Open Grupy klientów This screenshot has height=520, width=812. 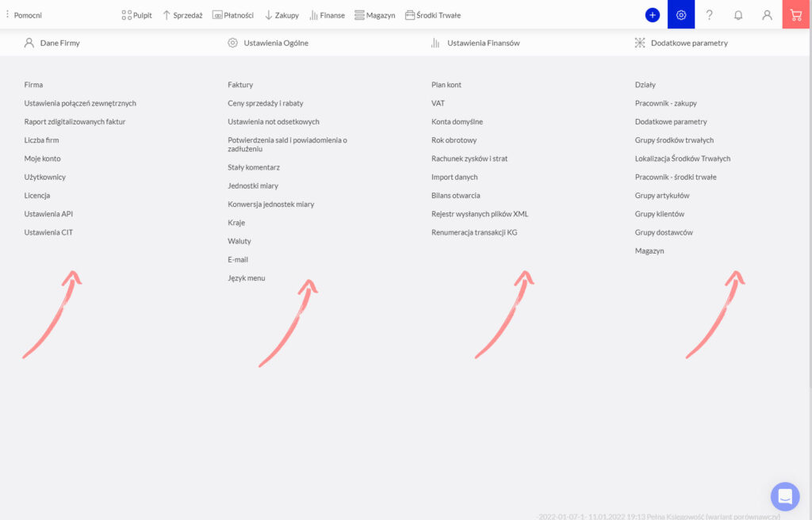coord(660,214)
